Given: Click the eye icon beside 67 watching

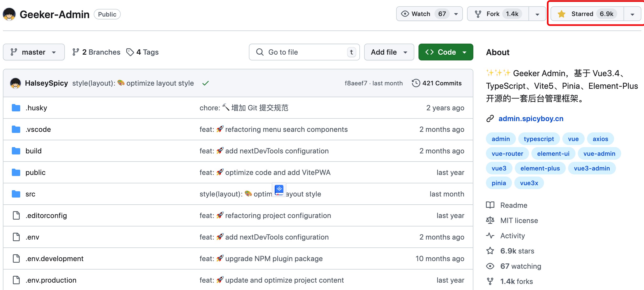Looking at the screenshot, I should [x=490, y=266].
